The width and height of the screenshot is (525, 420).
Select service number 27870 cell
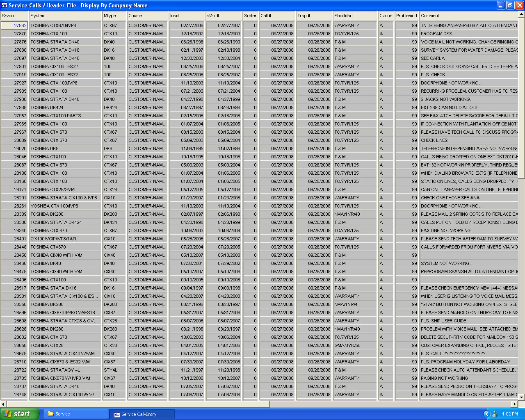point(14,34)
